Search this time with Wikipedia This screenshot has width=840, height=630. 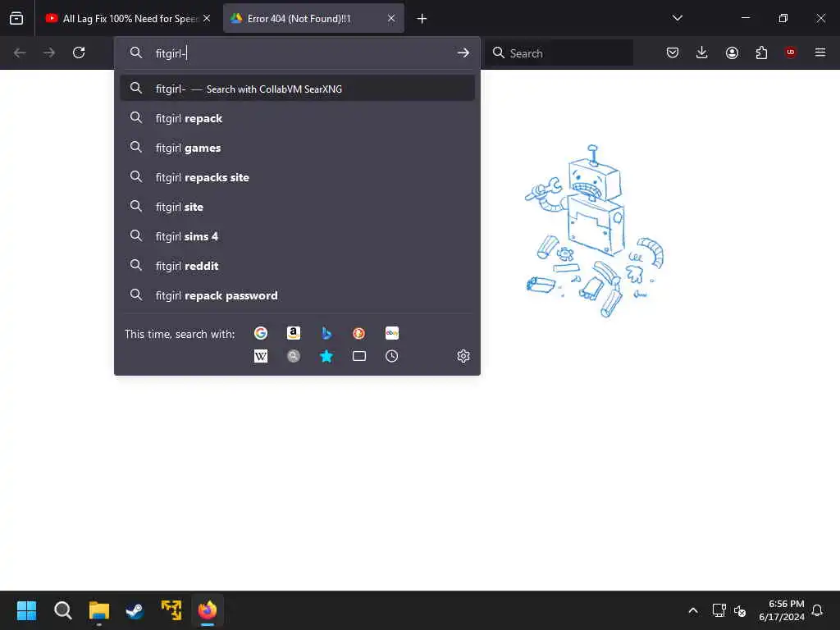click(x=261, y=356)
